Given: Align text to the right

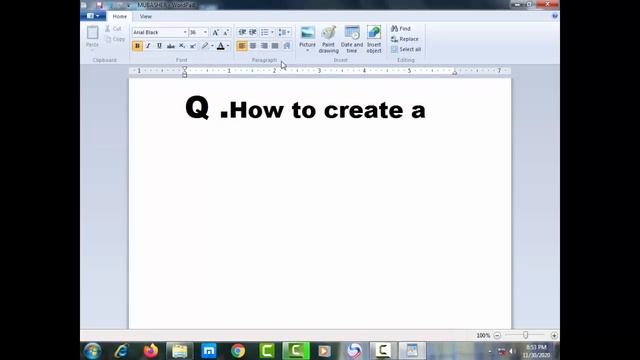Looking at the screenshot, I should click(x=264, y=46).
